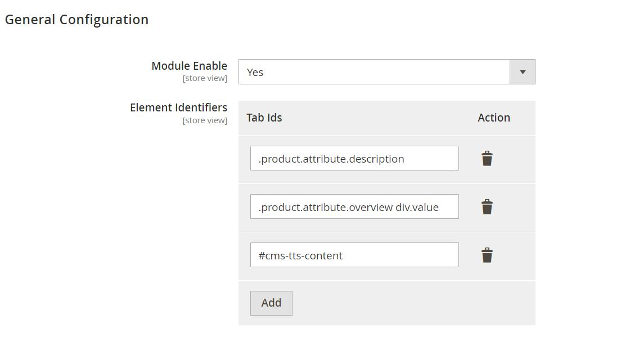Trash the first Tab Ids entry
The width and height of the screenshot is (621, 364).
pos(487,159)
